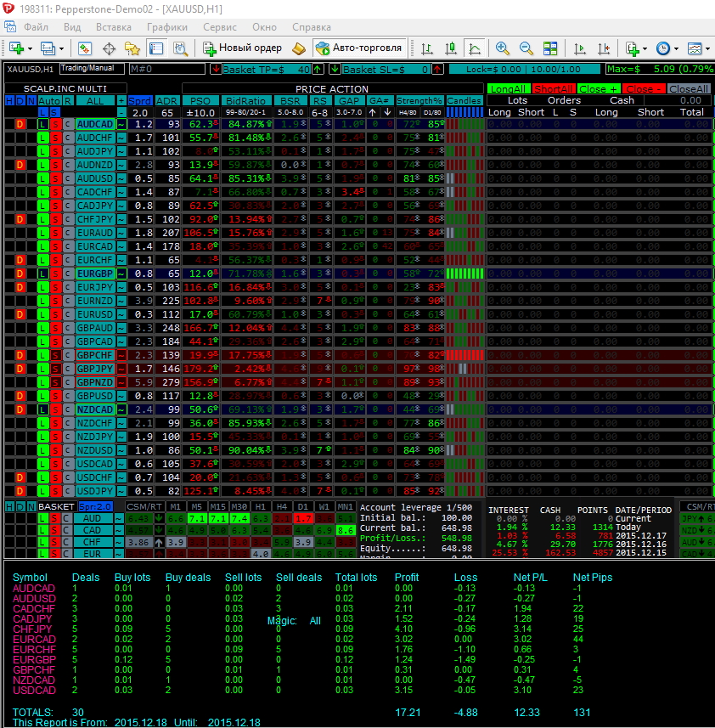715x728 pixels.
Task: Click the green LongAll button
Action: coord(508,88)
